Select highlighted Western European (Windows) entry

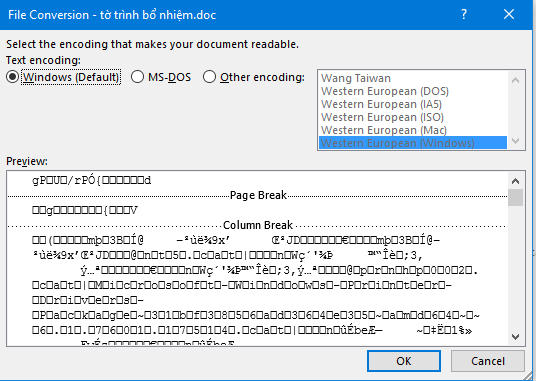(413, 143)
